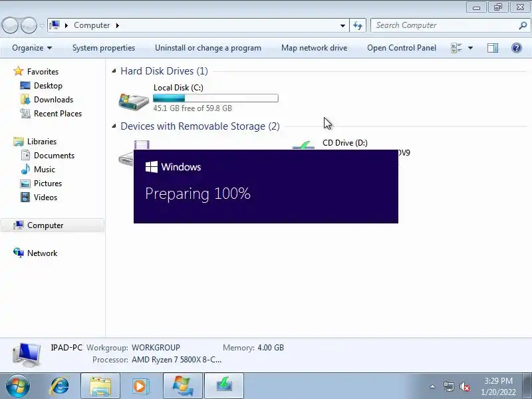This screenshot has width=532, height=399.
Task: Open the view options dropdown arrow
Action: (x=470, y=48)
